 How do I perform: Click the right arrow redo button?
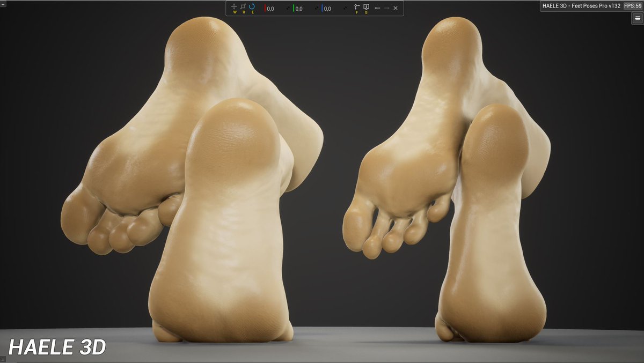386,8
